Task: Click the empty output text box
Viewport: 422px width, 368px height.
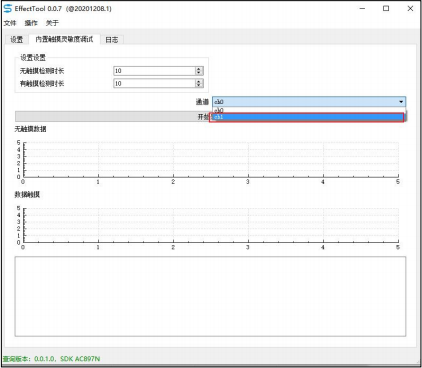Action: [x=210, y=296]
